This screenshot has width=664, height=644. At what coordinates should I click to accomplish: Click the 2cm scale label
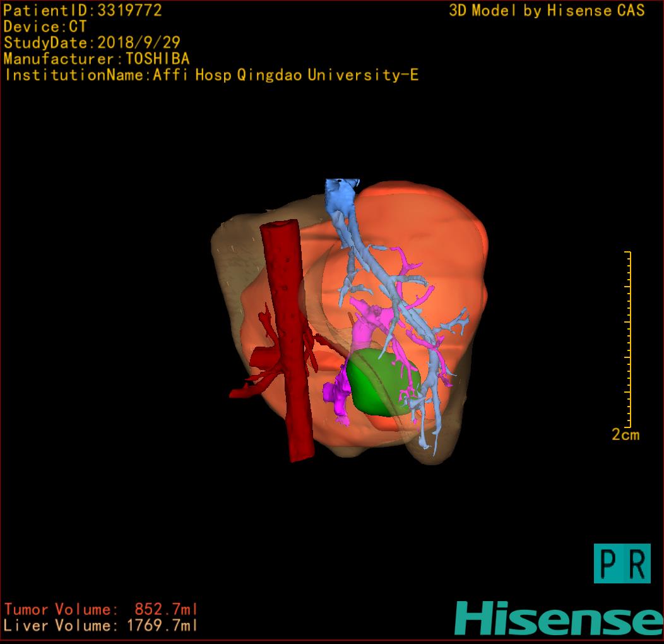point(625,434)
